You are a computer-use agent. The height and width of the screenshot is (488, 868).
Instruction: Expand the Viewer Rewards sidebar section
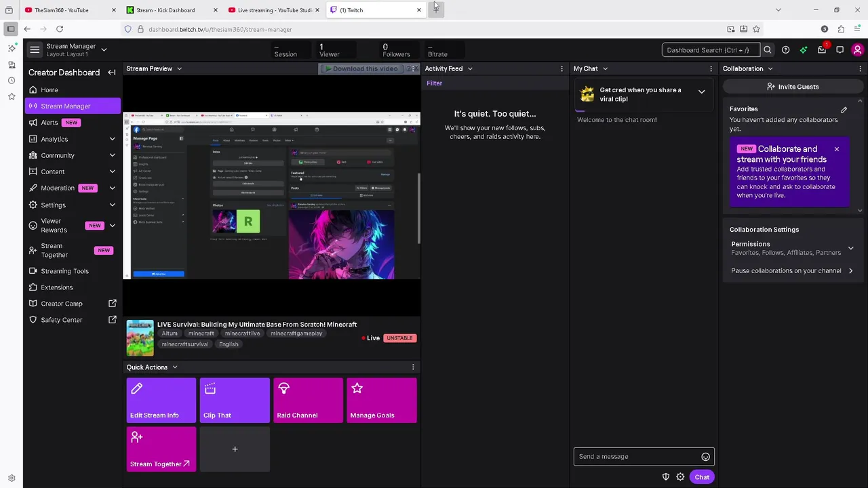(112, 226)
